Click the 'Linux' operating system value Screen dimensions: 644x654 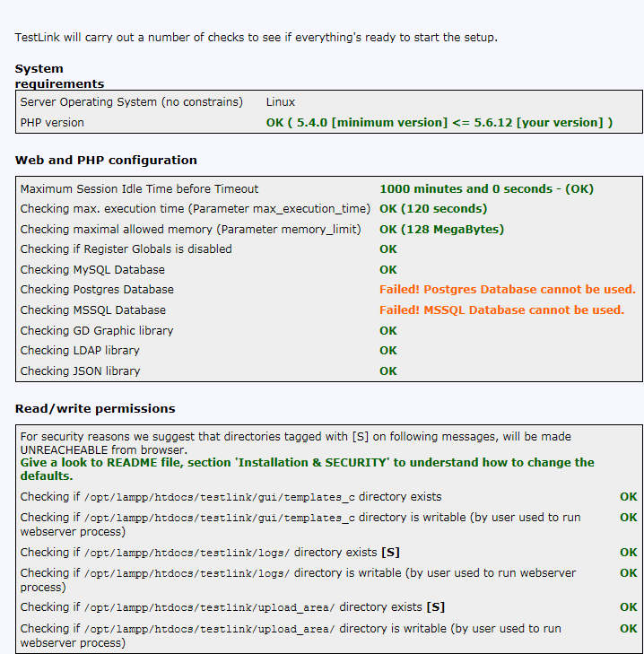pos(280,102)
